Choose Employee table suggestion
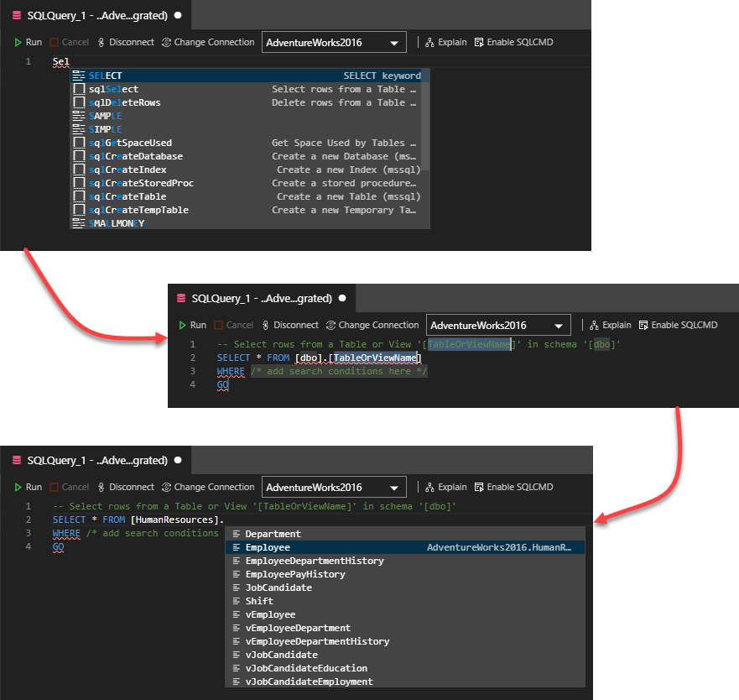739x700 pixels. tap(405, 547)
